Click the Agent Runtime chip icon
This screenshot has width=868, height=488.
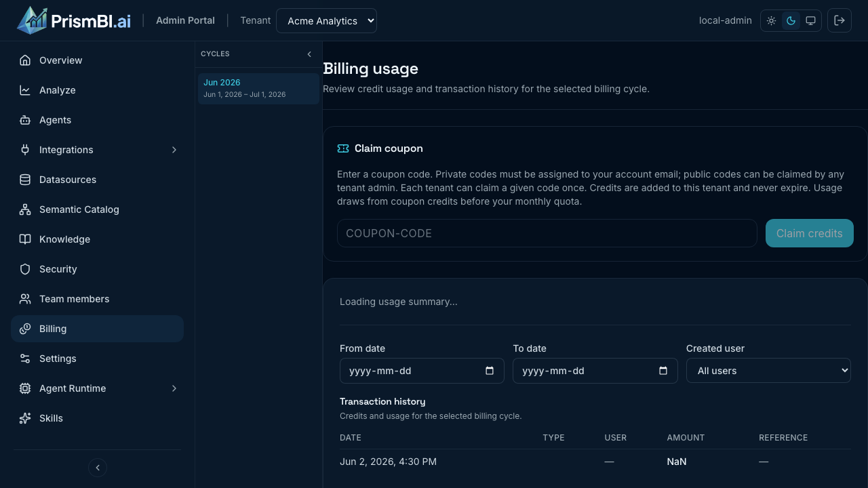point(25,388)
